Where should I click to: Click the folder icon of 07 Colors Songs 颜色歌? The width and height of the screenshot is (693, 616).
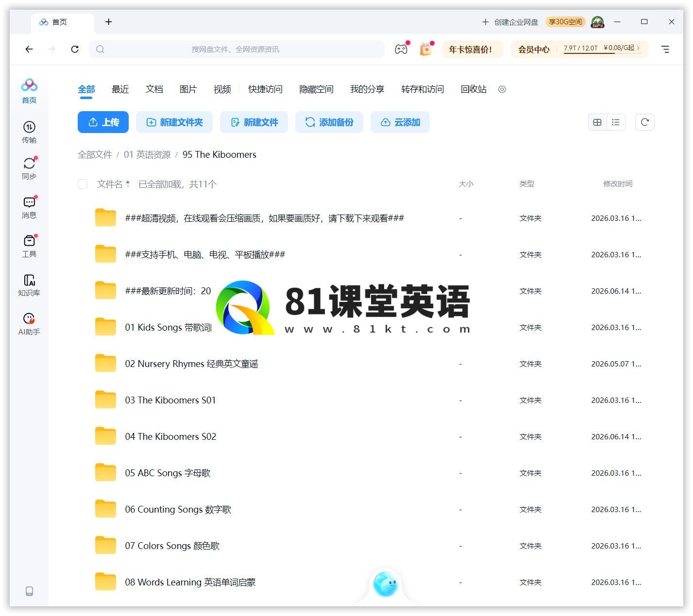[x=105, y=546]
